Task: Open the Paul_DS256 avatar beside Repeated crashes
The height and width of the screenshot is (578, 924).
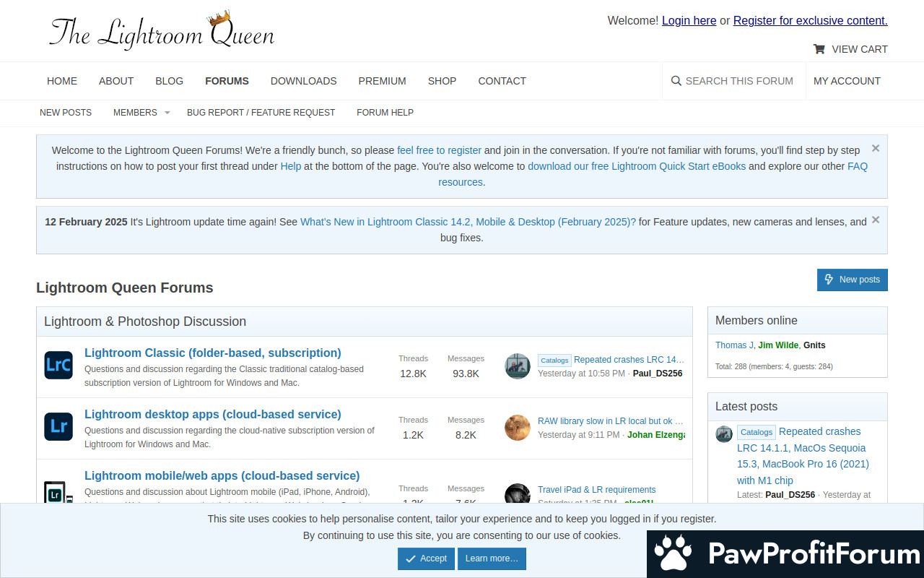Action: (518, 366)
